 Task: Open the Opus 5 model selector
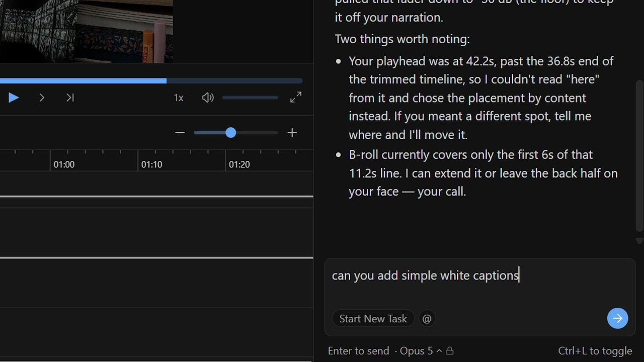point(421,351)
